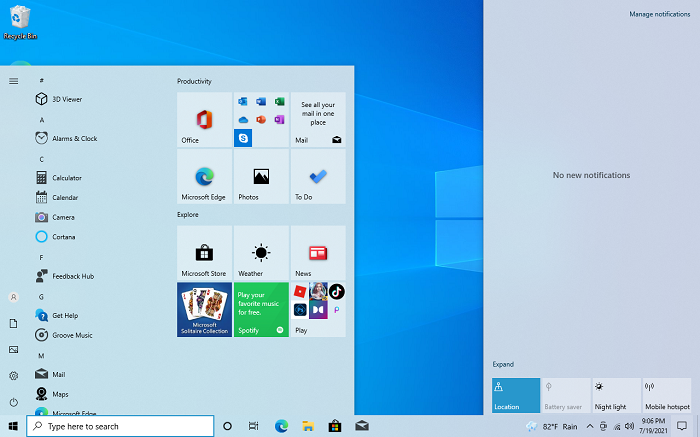Image resolution: width=700 pixels, height=437 pixels.
Task: Click the Power button in Start sidebar
Action: tap(14, 402)
